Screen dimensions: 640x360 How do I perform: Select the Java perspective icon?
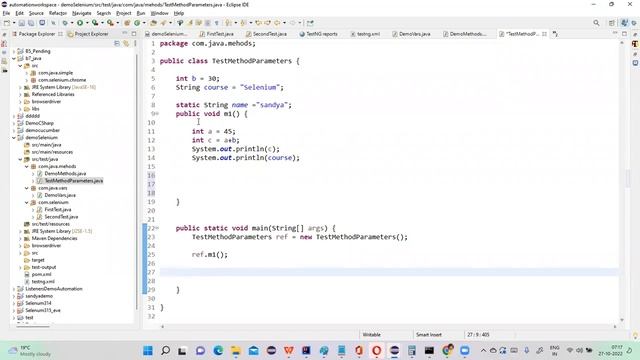click(x=624, y=23)
